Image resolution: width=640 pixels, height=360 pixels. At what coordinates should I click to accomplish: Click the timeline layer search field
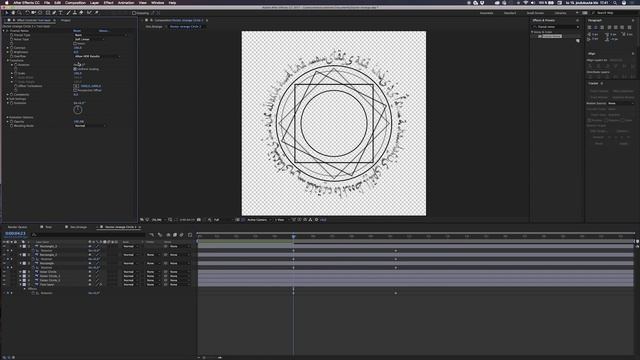(x=88, y=235)
